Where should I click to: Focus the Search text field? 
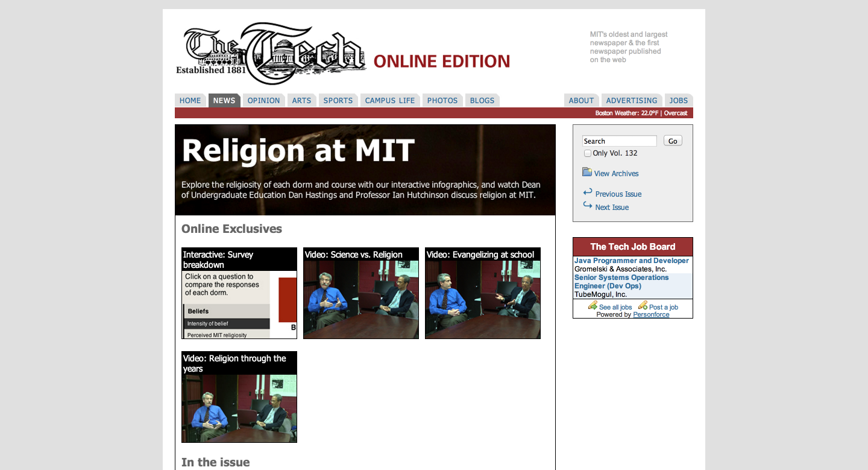(619, 141)
